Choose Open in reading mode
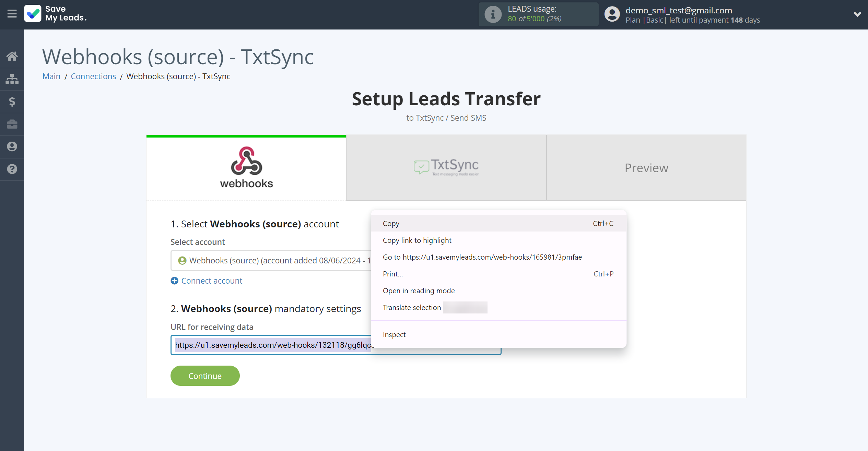Image resolution: width=868 pixels, height=451 pixels. (x=498, y=290)
